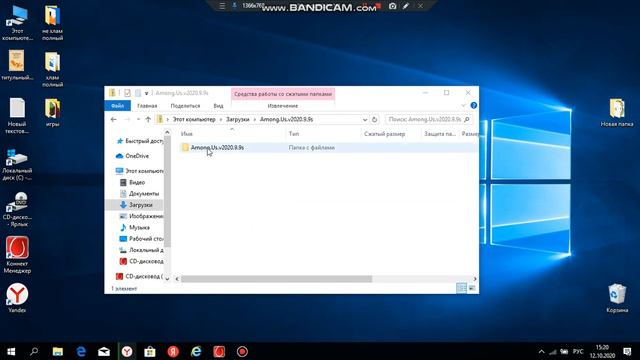
Task: Click the search box Поиск: Among.Us
Action: click(428, 120)
